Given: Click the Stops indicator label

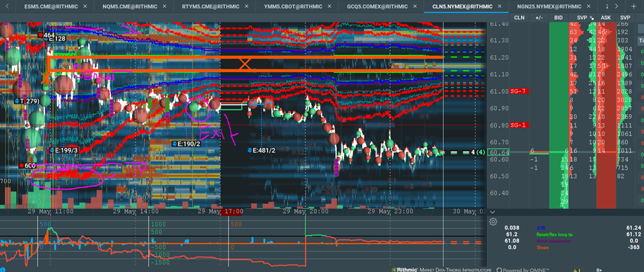Looking at the screenshot, I should [x=542, y=248].
